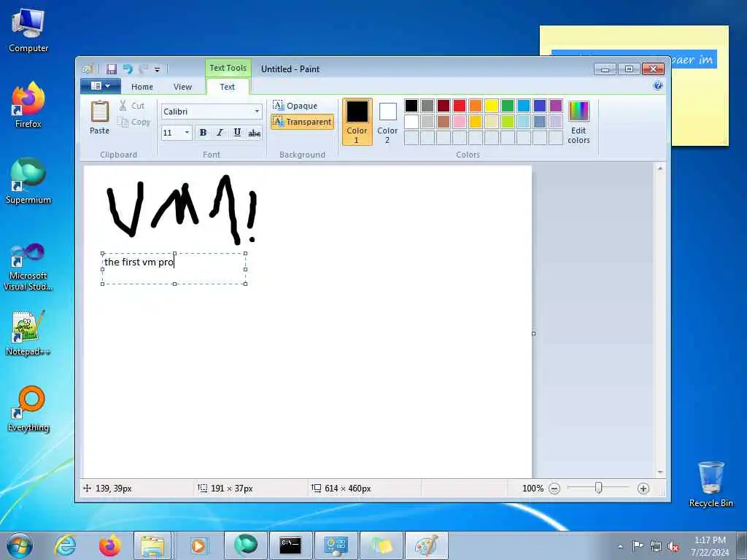Click the vertical scrollbar down arrow
This screenshot has height=560, width=747.
point(659,472)
